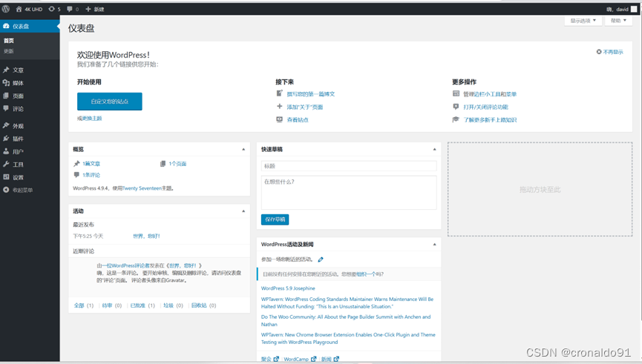Image resolution: width=642 pixels, height=364 pixels.
Task: Collapse the 活动 panel with its arrow
Action: click(243, 211)
